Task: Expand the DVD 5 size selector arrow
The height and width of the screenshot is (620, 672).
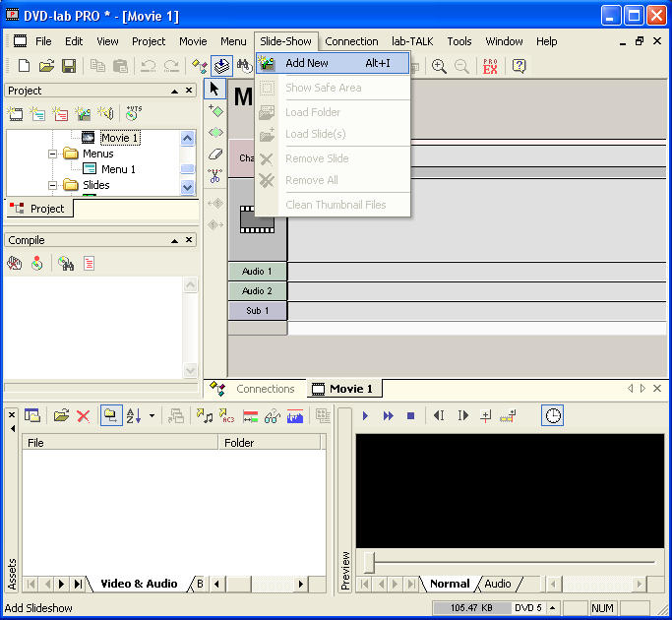Action: [552, 608]
